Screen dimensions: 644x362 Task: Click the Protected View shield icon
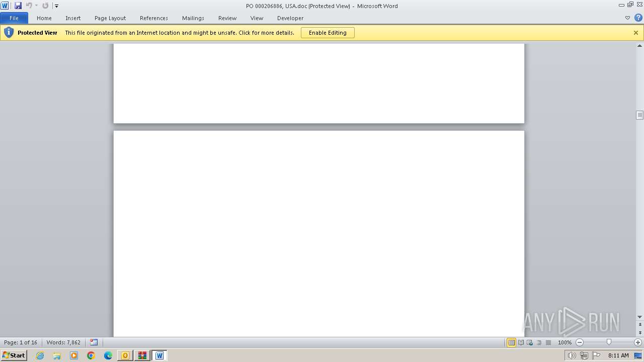coord(9,33)
